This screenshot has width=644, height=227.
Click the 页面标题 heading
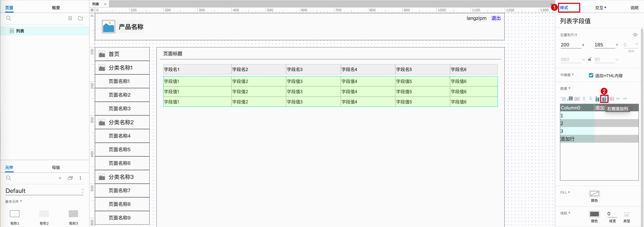click(172, 53)
